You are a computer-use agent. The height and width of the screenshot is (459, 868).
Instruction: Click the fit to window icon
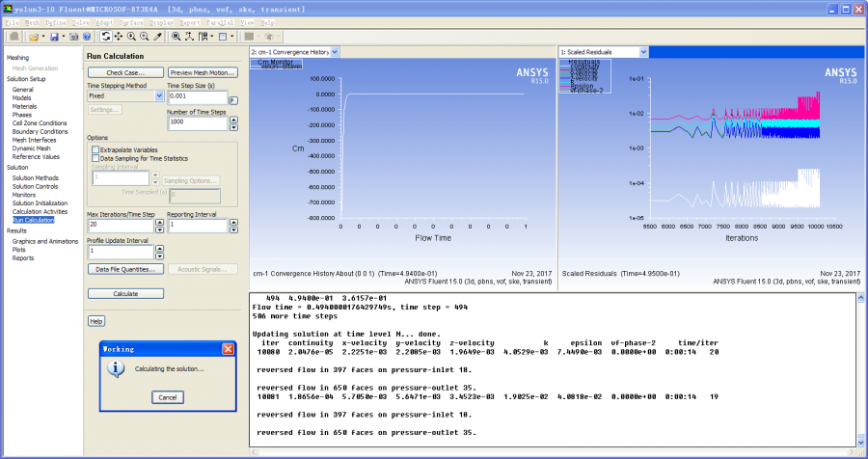pyautogui.click(x=176, y=36)
